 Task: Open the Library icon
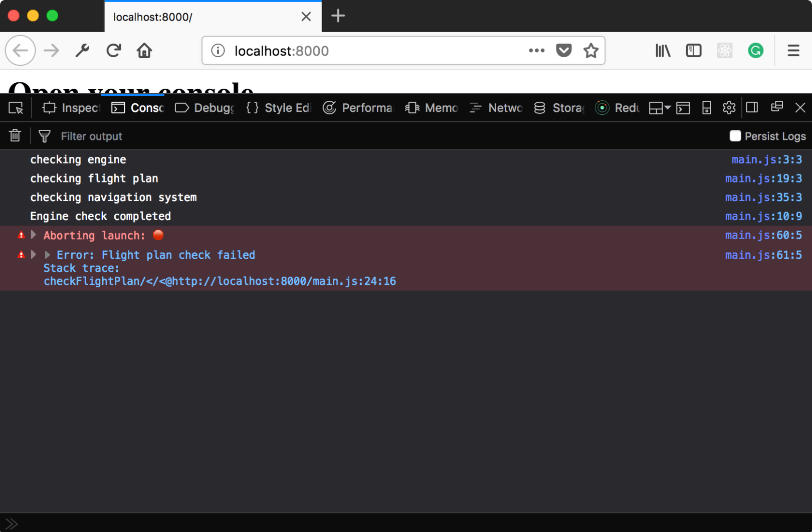tap(663, 51)
